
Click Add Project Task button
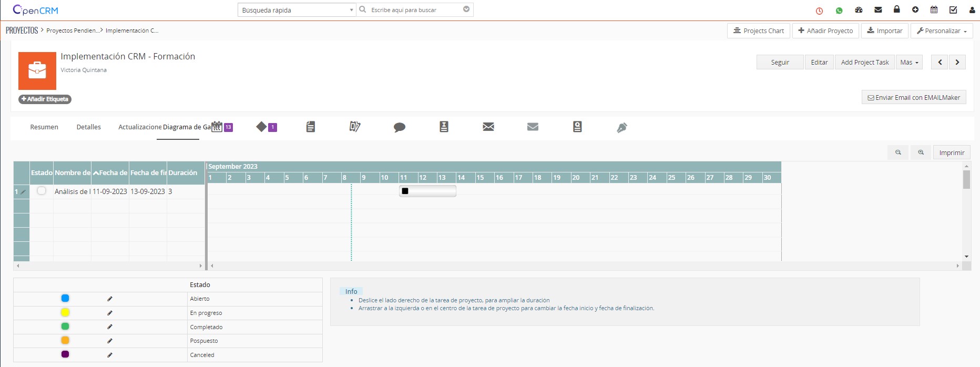click(x=865, y=62)
